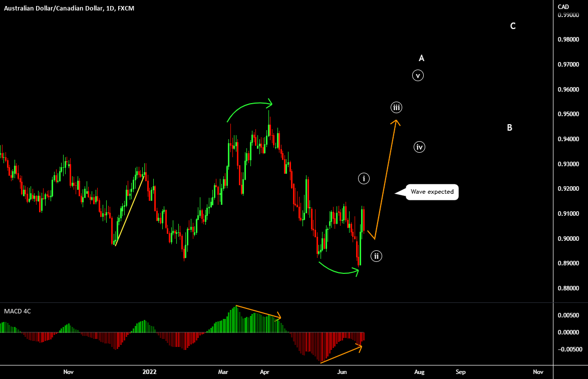Click the 0.88000 price axis value
This screenshot has width=588, height=379.
coord(568,288)
